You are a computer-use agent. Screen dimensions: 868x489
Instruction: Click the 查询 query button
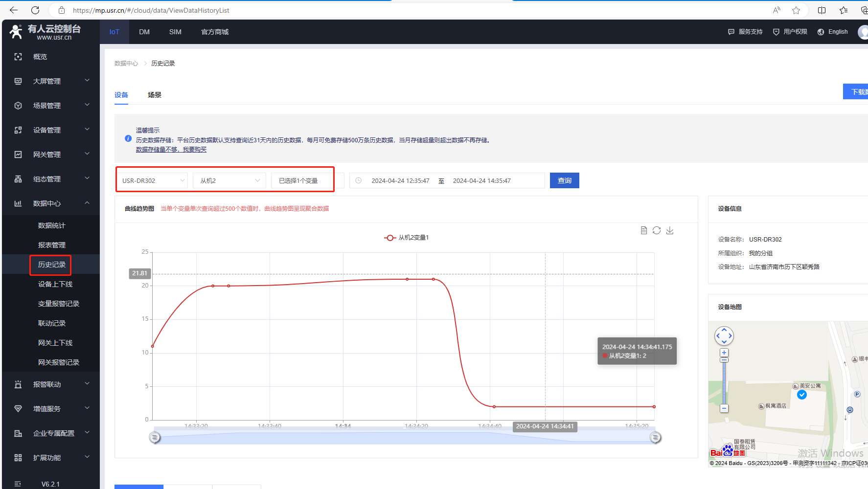coord(564,180)
